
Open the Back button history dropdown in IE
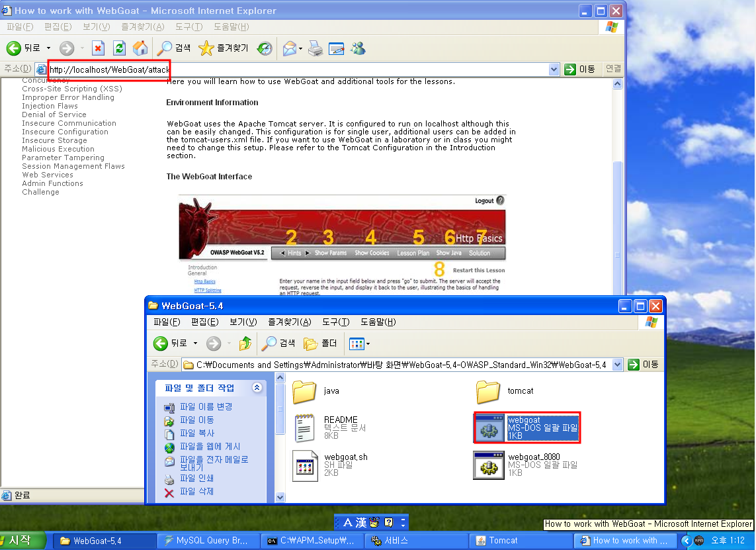[x=48, y=48]
